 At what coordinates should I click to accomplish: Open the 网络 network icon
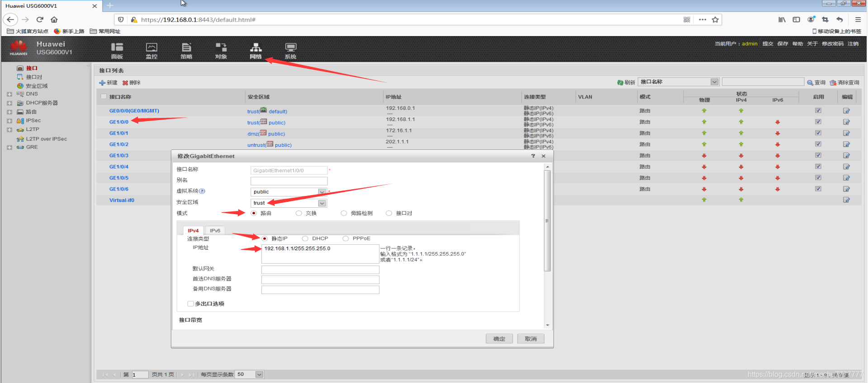pyautogui.click(x=256, y=51)
